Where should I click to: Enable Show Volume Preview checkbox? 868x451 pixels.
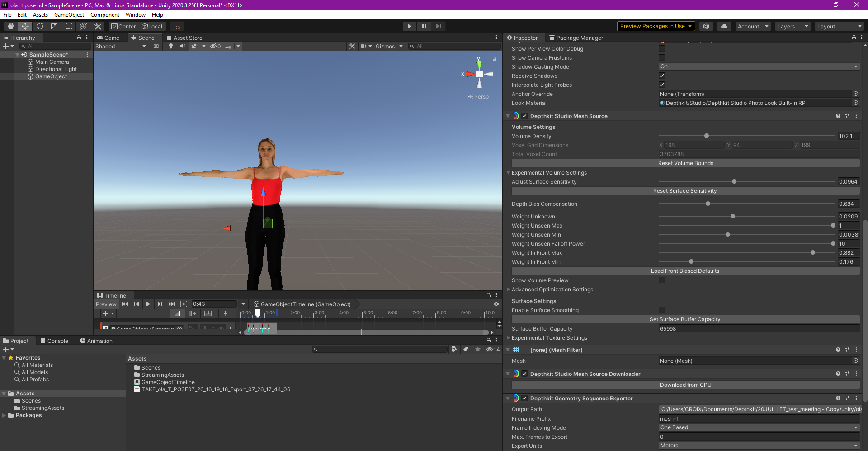(x=662, y=280)
